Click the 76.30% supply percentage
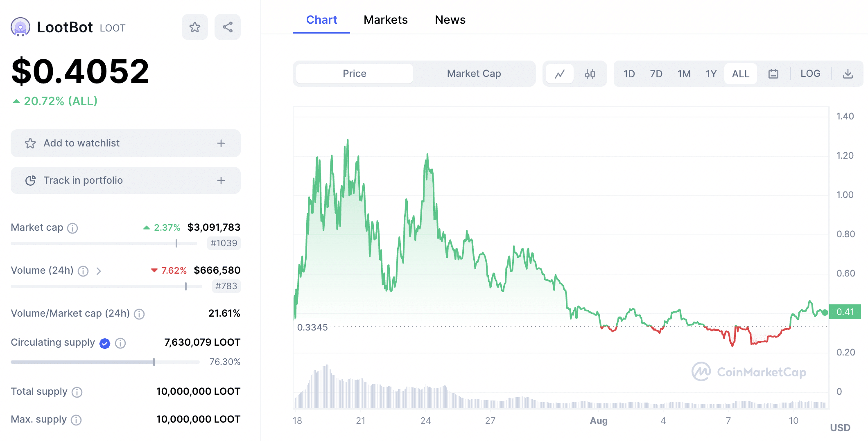This screenshot has width=868, height=441. [x=225, y=362]
